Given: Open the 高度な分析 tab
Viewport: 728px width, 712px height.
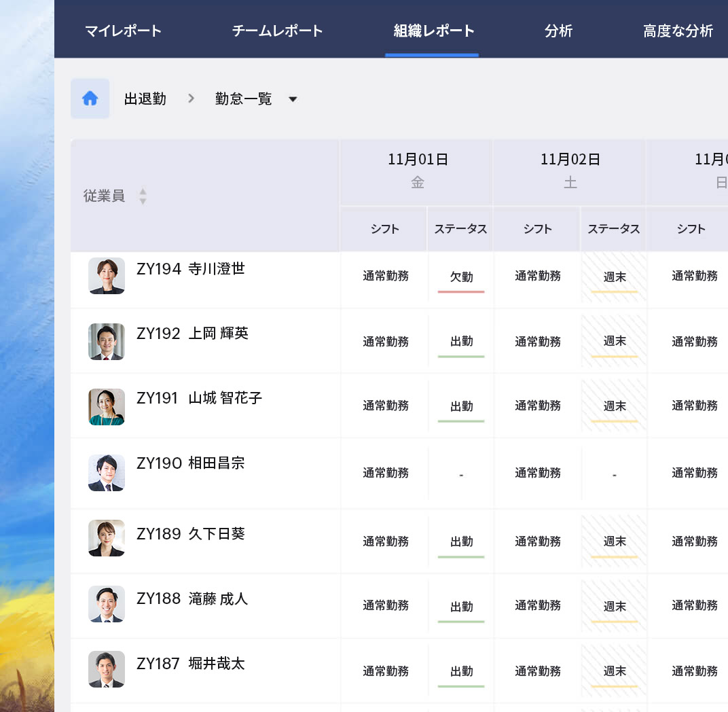Looking at the screenshot, I should click(x=677, y=30).
